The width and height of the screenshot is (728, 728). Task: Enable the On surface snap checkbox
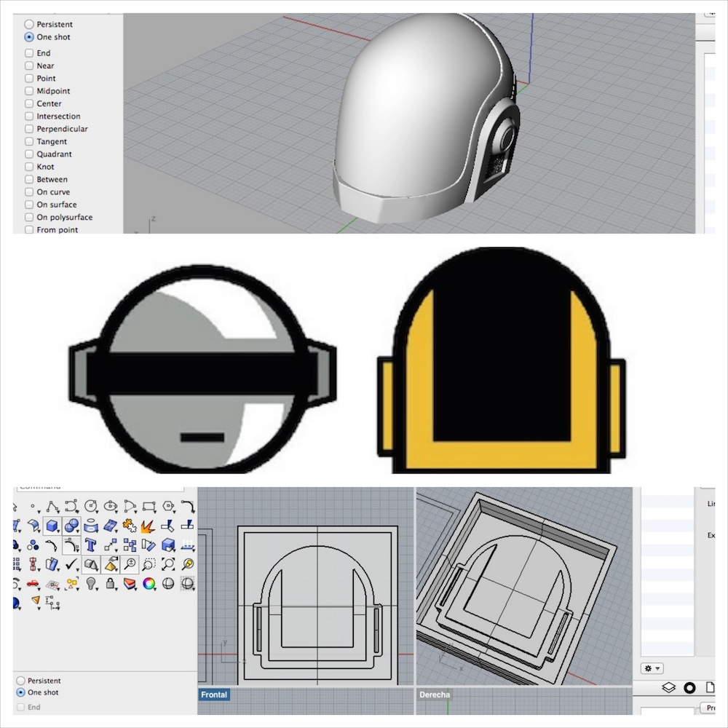[x=29, y=205]
